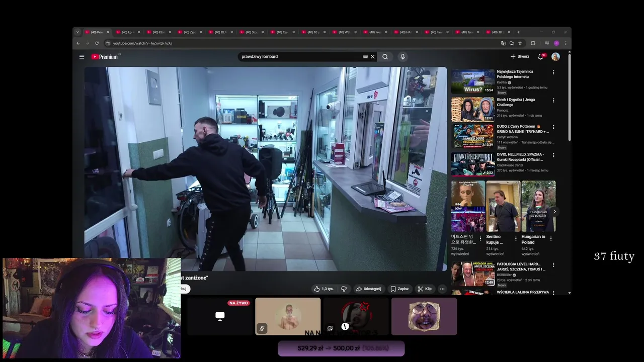
Task: Go to YouTube Premium home logo
Action: click(x=105, y=57)
